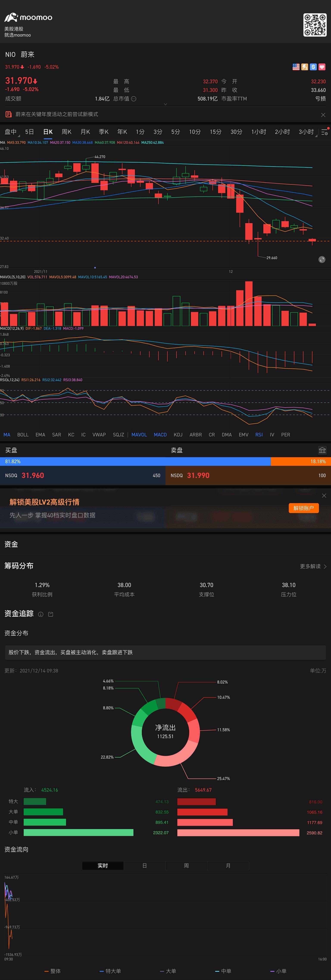The image size is (331, 980).
Task: Switch to 周K chart tab
Action: click(67, 132)
